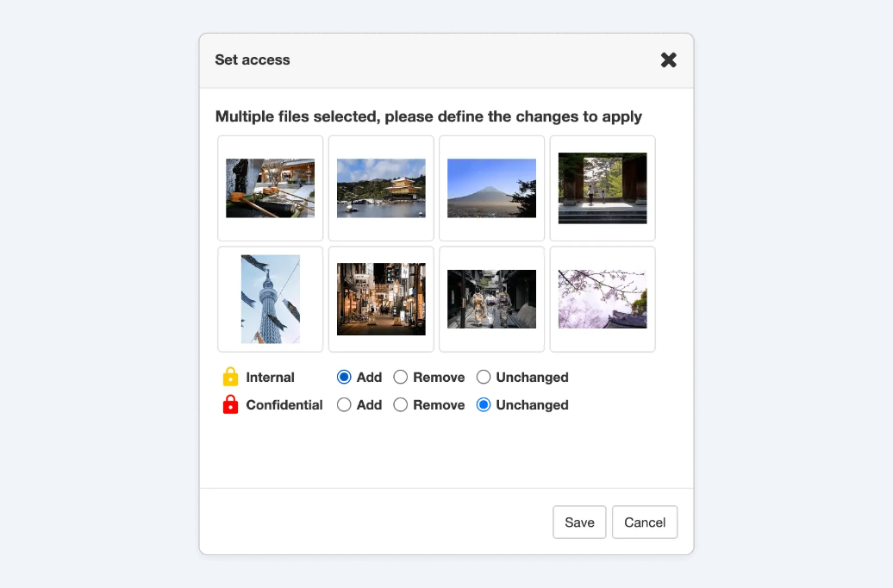The height and width of the screenshot is (588, 893).
Task: Click the yellow Internal lock icon
Action: [x=230, y=377]
